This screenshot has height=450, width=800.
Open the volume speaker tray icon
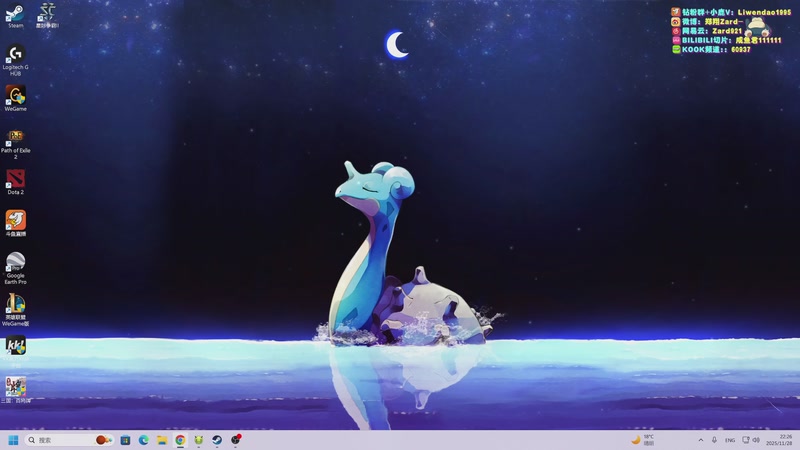coord(756,440)
